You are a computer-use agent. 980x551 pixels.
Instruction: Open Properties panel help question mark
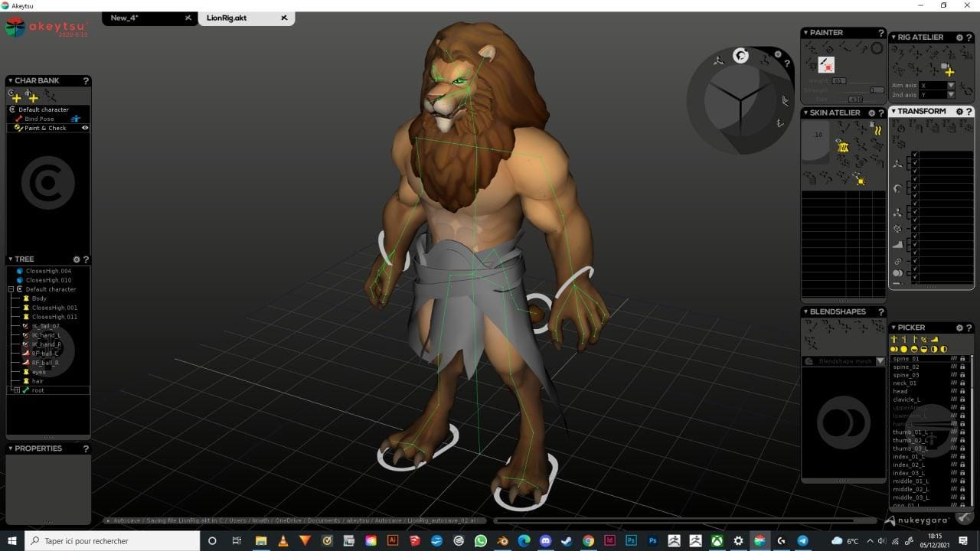86,448
